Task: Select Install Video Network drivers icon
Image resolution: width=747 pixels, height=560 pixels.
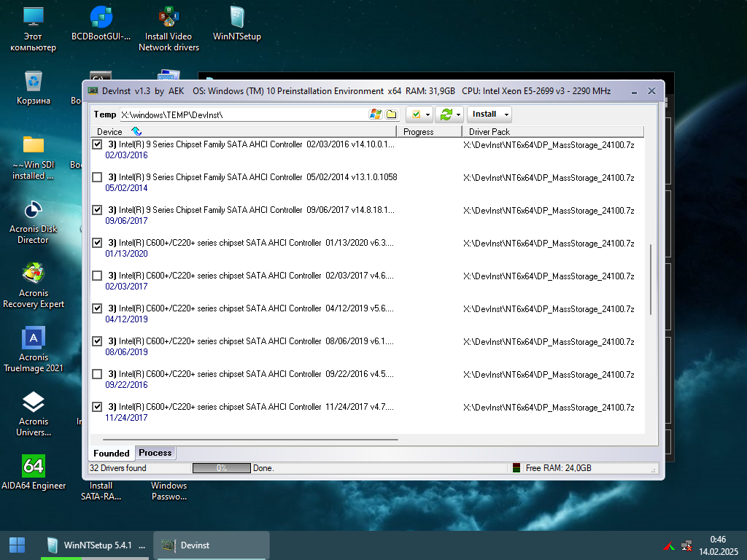Action: pos(169,29)
